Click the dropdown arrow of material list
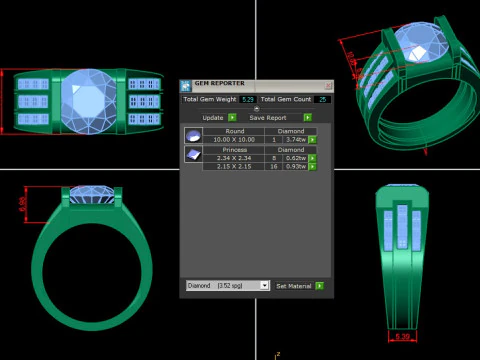This screenshot has width=480, height=360. (x=264, y=286)
